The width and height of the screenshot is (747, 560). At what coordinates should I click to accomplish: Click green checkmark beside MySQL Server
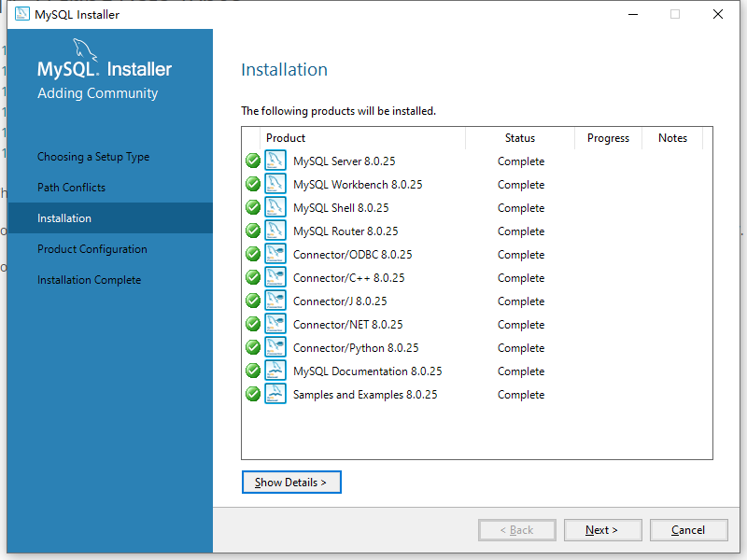coord(253,161)
